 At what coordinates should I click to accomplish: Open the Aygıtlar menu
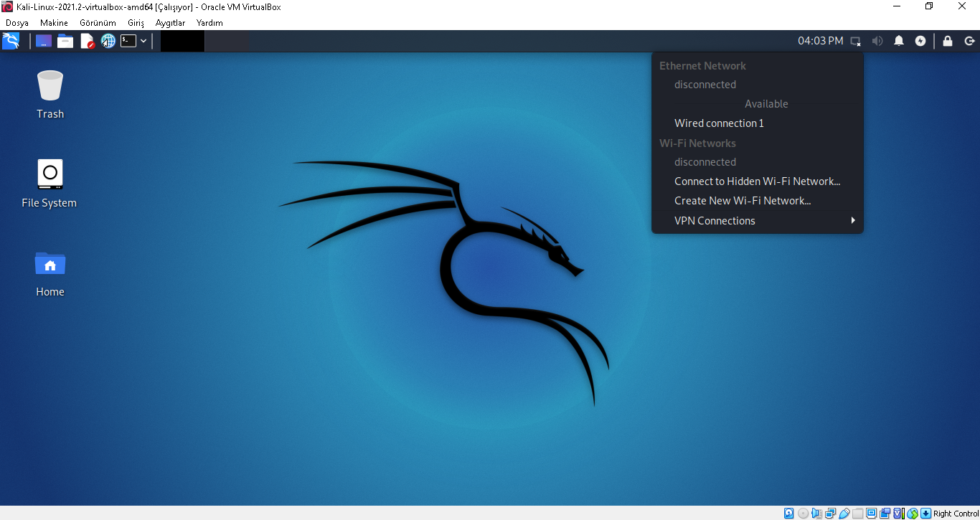point(170,23)
